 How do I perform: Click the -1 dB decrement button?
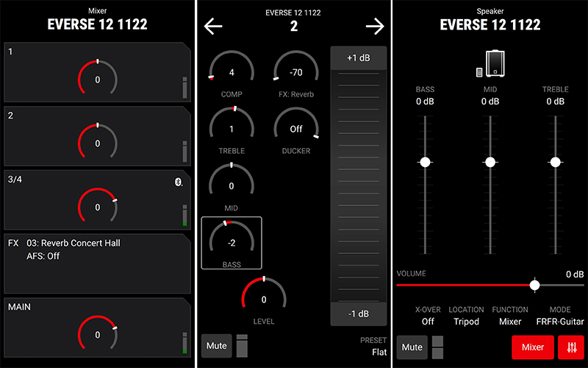(x=358, y=314)
